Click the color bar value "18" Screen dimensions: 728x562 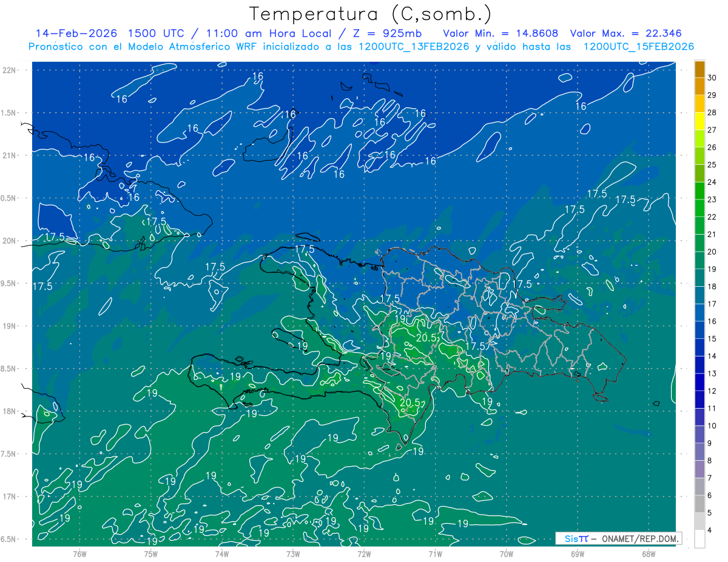pos(713,286)
